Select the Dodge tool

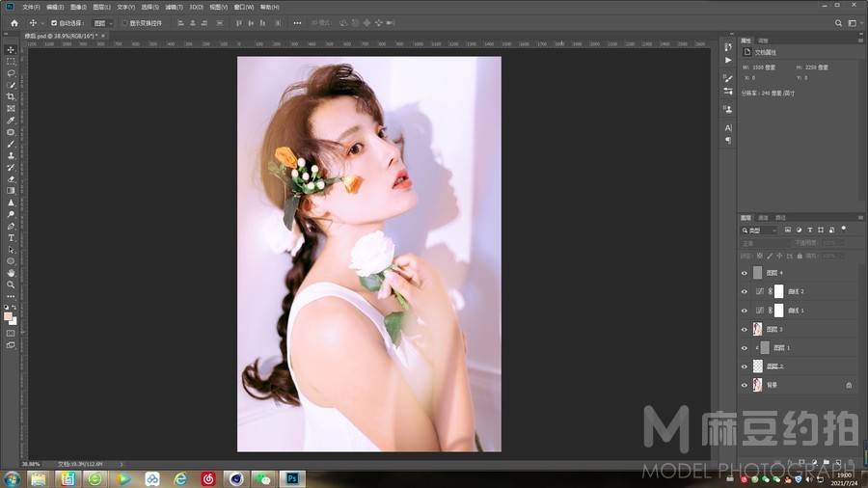(11, 214)
